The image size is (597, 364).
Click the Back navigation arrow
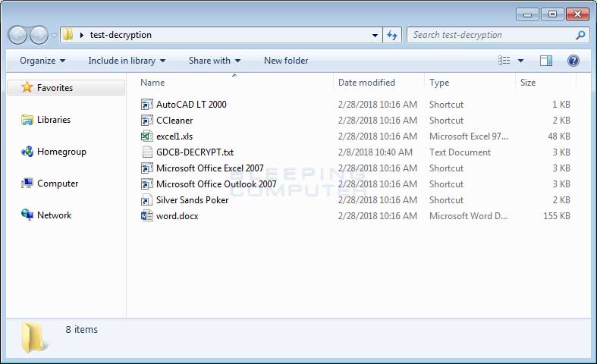click(x=17, y=36)
